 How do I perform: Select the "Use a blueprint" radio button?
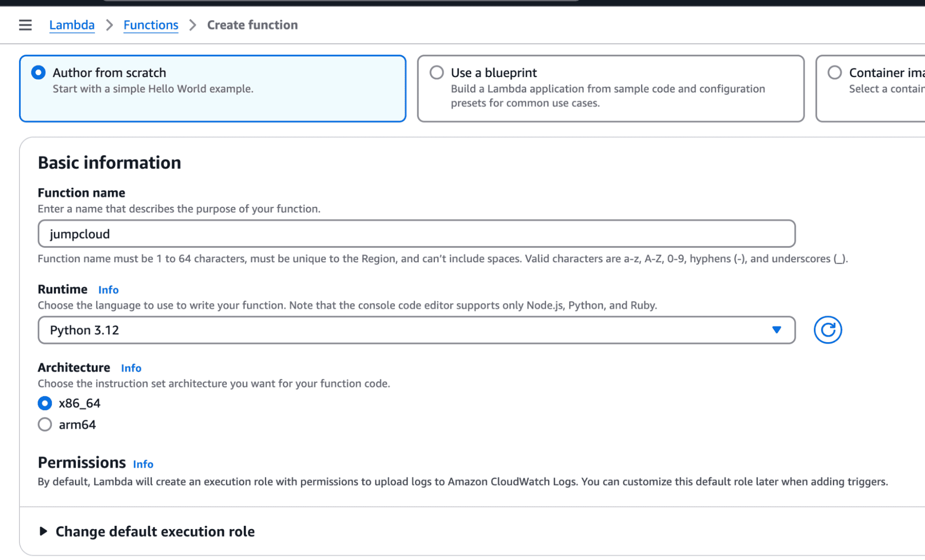pos(436,72)
